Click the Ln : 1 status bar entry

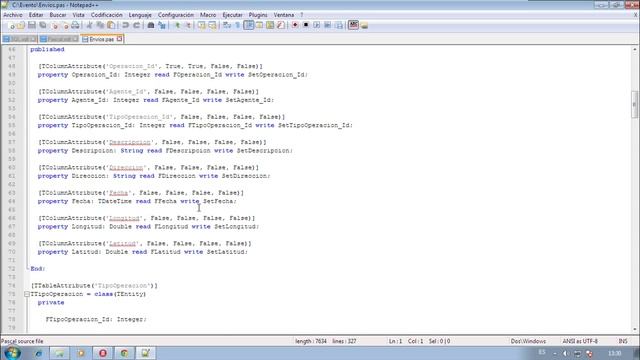(395, 341)
